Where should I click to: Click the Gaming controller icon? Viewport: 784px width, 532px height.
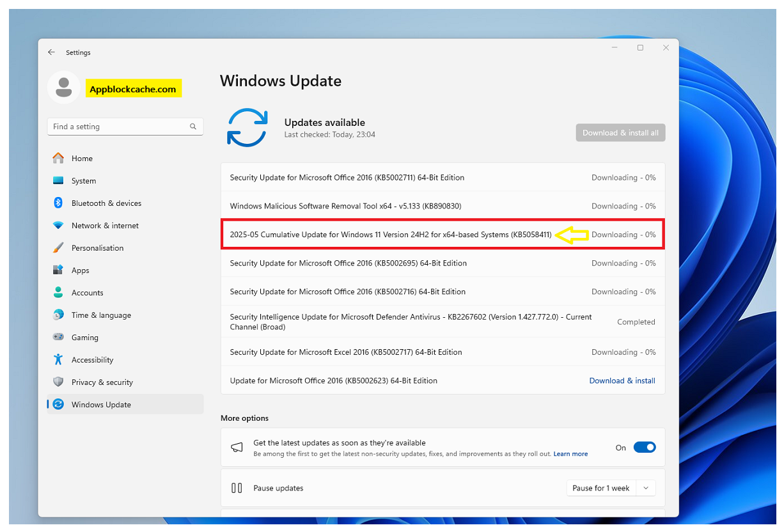click(58, 337)
